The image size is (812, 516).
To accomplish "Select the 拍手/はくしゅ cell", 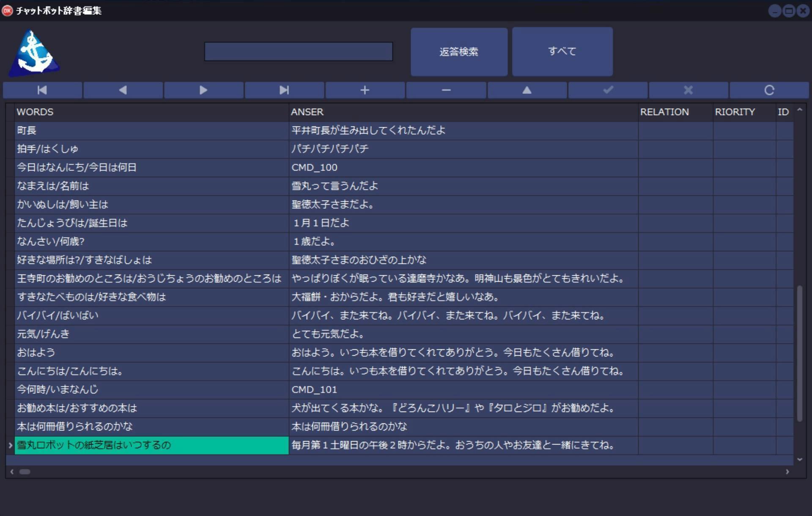I will click(152, 149).
